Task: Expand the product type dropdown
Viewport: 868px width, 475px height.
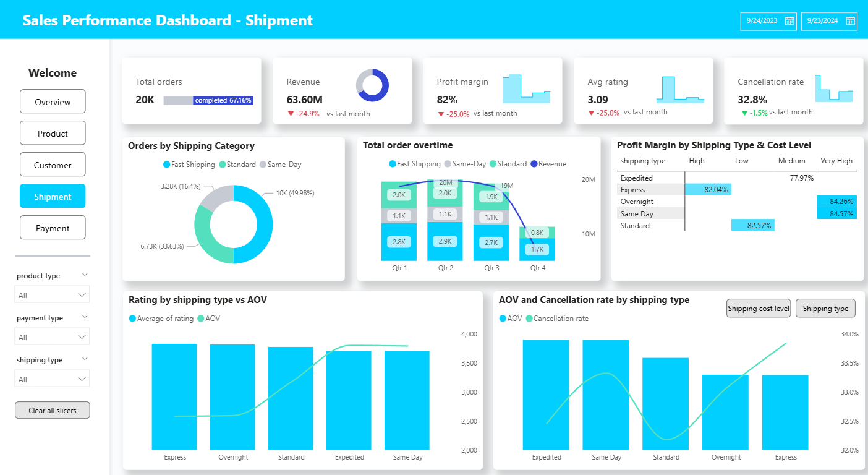Action: [x=53, y=295]
